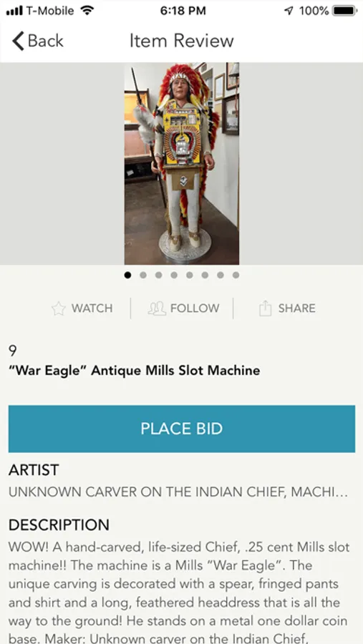363x644 pixels.
Task: Expand the Description paragraph text
Action: [179, 592]
